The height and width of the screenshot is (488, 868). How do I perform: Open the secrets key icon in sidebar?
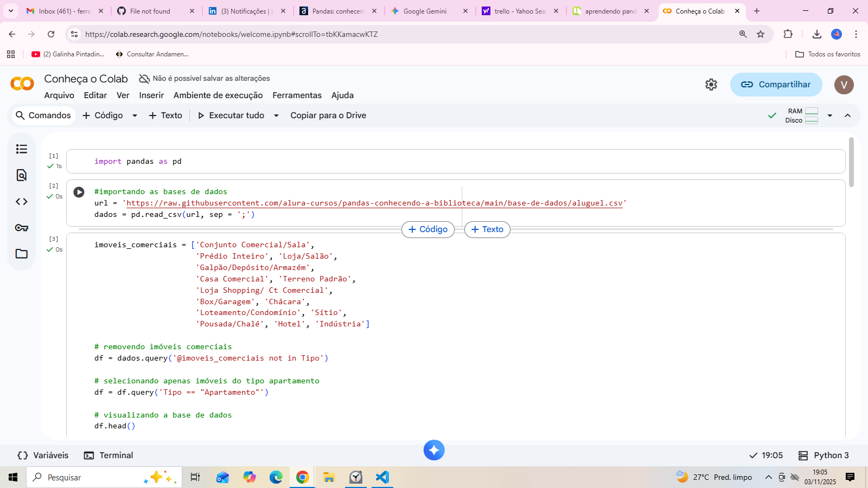tap(22, 228)
